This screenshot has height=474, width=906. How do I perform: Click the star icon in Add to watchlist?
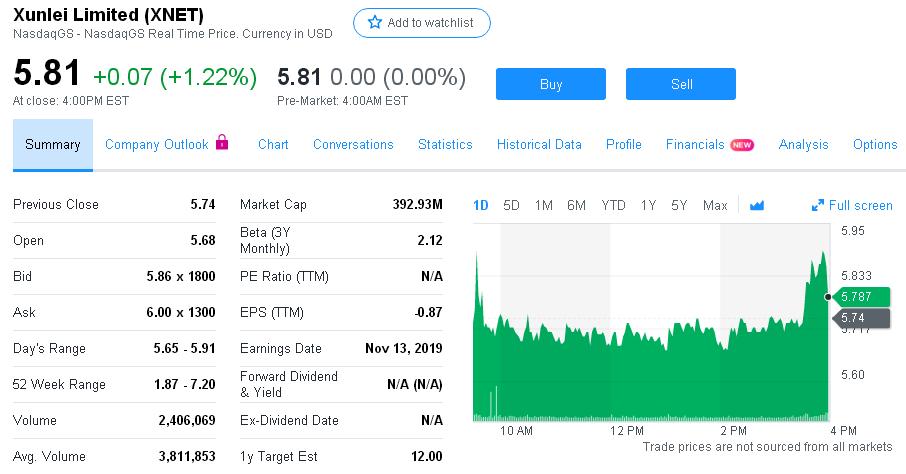coord(375,23)
